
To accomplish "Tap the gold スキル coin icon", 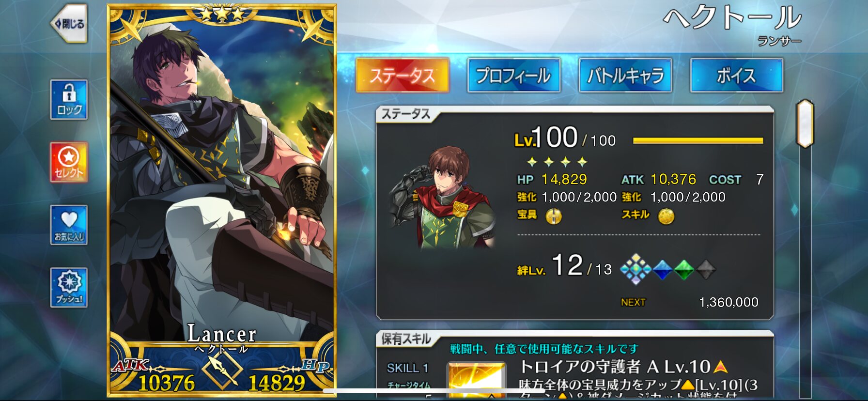I will [666, 216].
